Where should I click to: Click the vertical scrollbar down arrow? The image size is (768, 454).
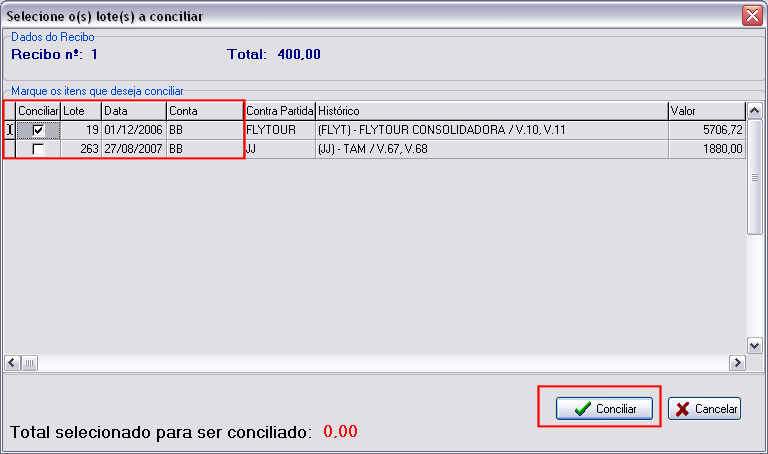tap(754, 345)
